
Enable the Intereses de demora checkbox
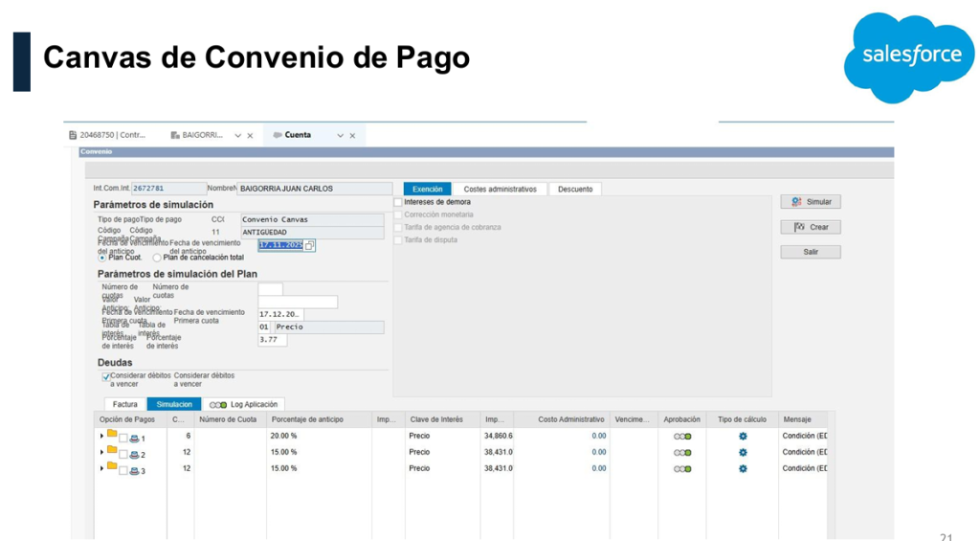pos(398,202)
